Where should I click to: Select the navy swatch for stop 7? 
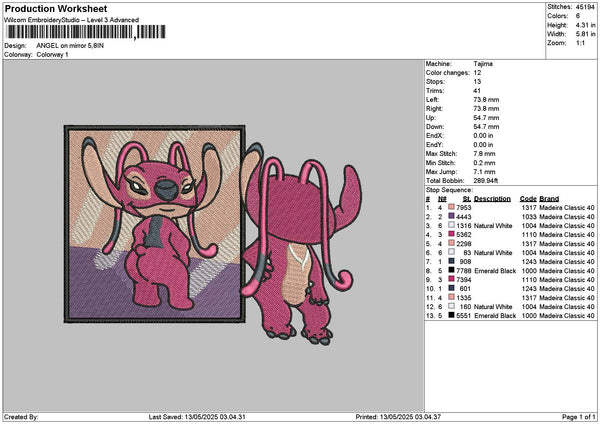pyautogui.click(x=453, y=261)
